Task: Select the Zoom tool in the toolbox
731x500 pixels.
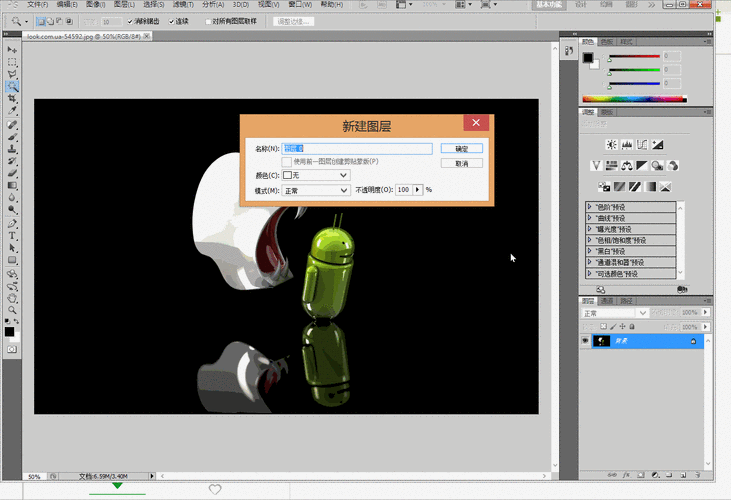Action: [12, 310]
